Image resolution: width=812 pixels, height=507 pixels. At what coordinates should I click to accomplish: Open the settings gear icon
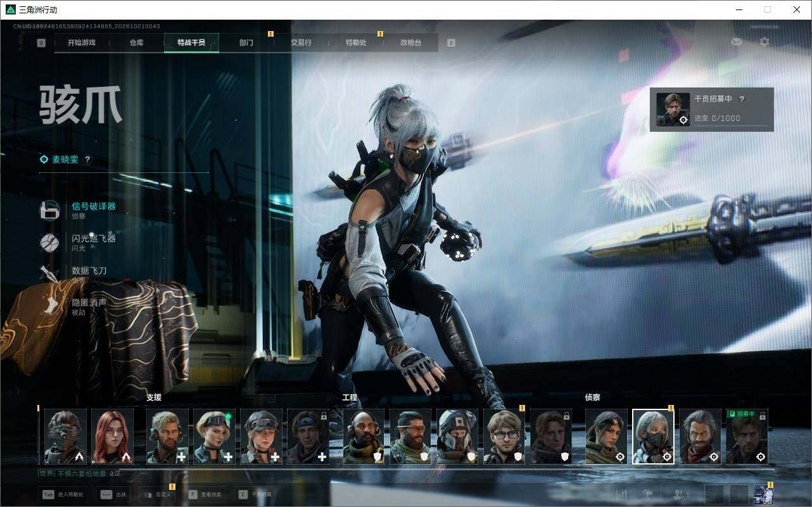click(764, 42)
